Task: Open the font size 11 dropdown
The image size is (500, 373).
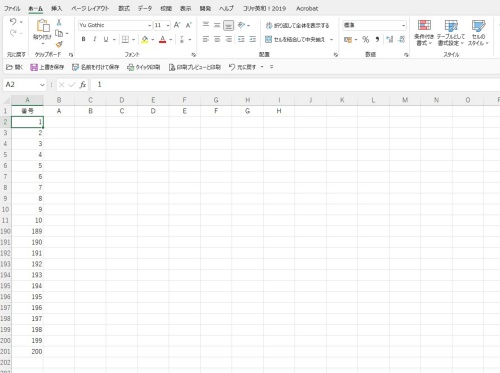Action: [x=168, y=25]
